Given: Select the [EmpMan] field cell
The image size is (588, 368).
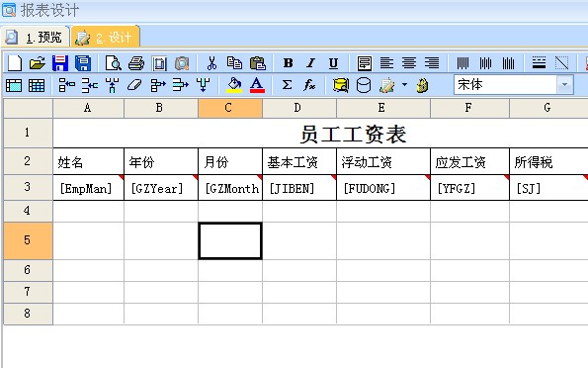Looking at the screenshot, I should (x=89, y=187).
